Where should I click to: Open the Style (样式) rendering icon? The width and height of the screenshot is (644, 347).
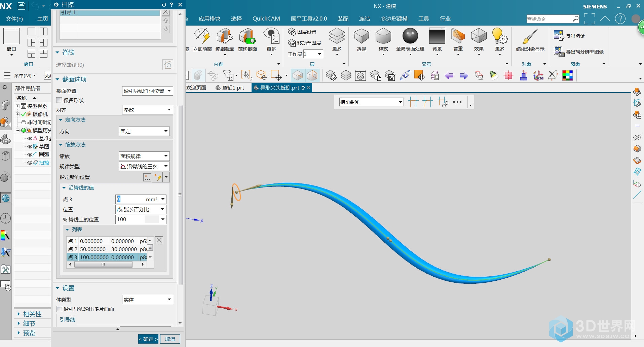click(383, 36)
